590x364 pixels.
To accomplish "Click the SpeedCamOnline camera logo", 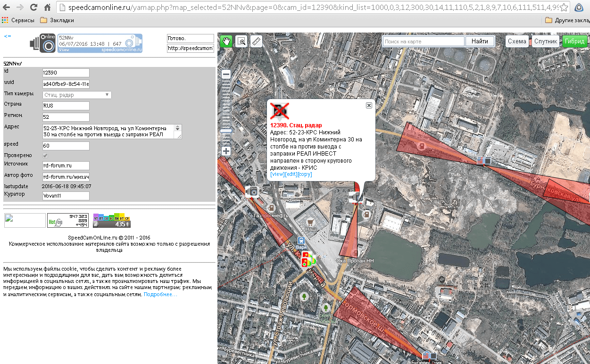I will coord(42,43).
